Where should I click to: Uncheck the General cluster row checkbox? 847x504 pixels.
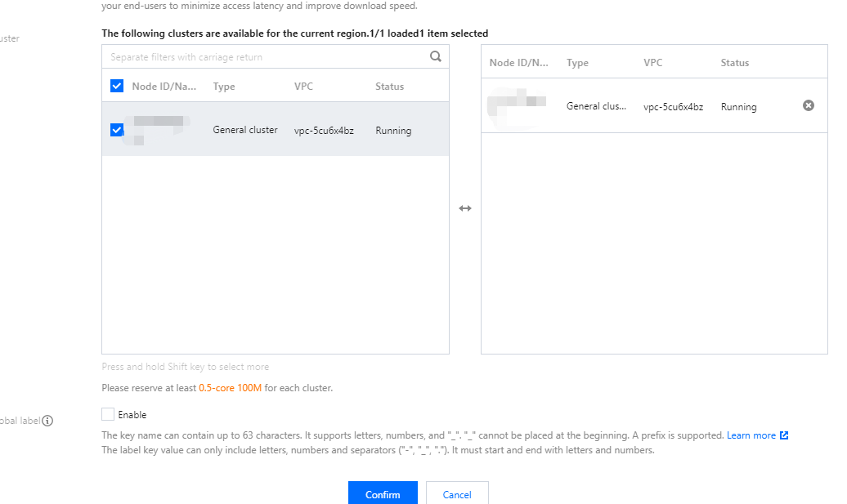pos(117,129)
